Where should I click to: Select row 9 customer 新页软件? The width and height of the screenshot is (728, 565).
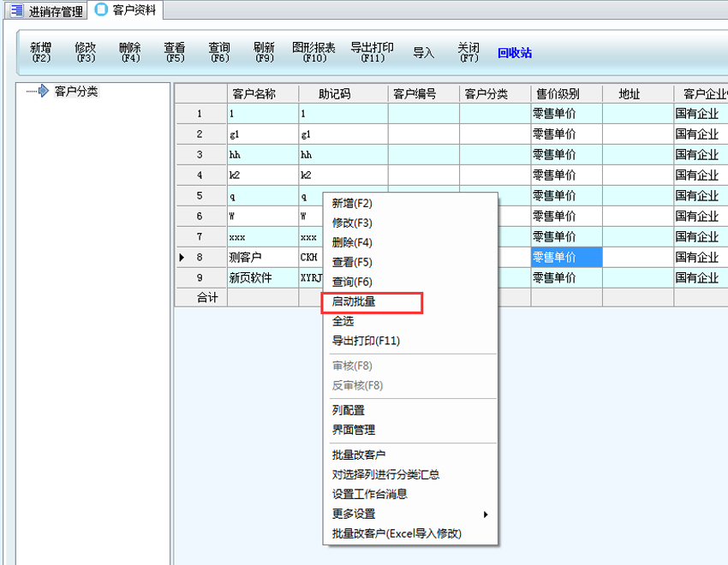pyautogui.click(x=250, y=278)
